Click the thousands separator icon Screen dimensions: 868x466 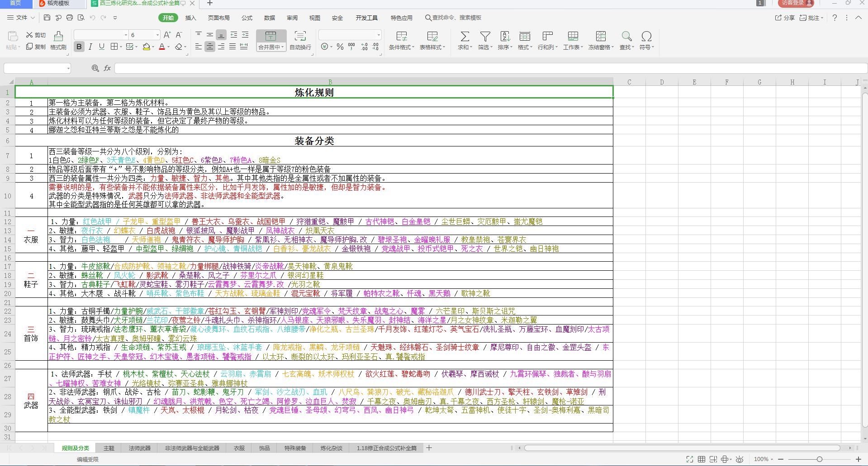[351, 47]
